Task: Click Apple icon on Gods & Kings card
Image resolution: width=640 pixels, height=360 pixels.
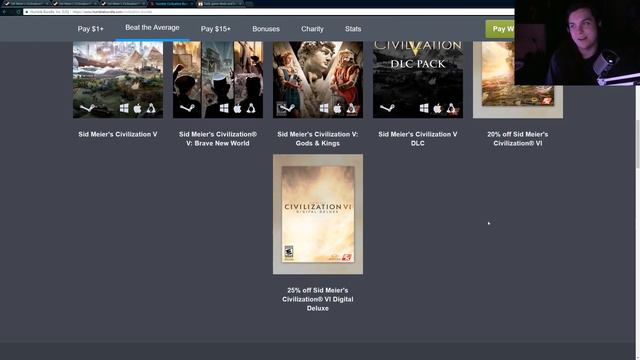Action: pyautogui.click(x=338, y=108)
